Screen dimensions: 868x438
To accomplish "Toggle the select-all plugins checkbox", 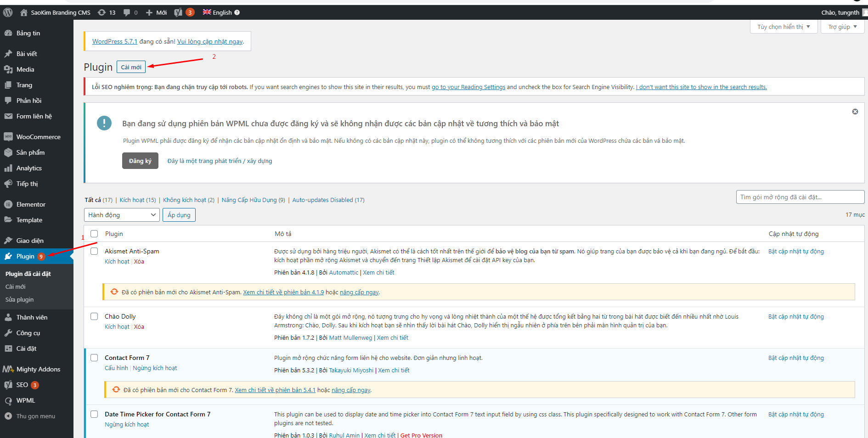I will point(94,234).
